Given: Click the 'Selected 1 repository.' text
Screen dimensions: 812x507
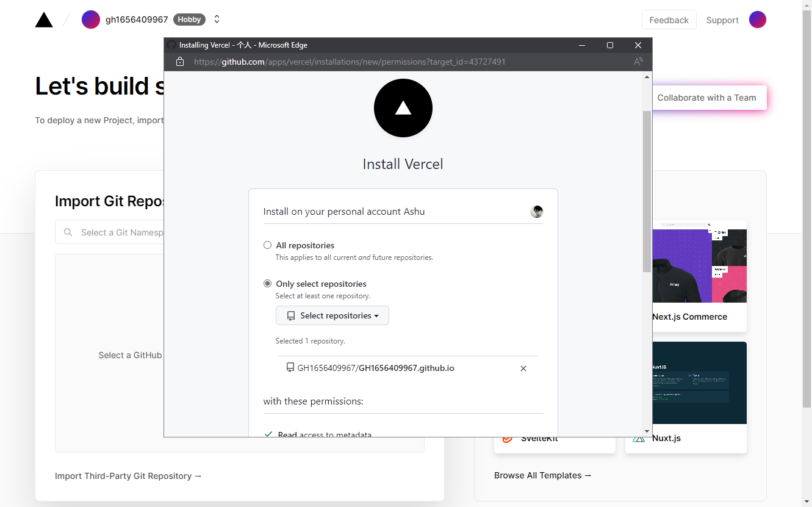Looking at the screenshot, I should click(x=311, y=341).
